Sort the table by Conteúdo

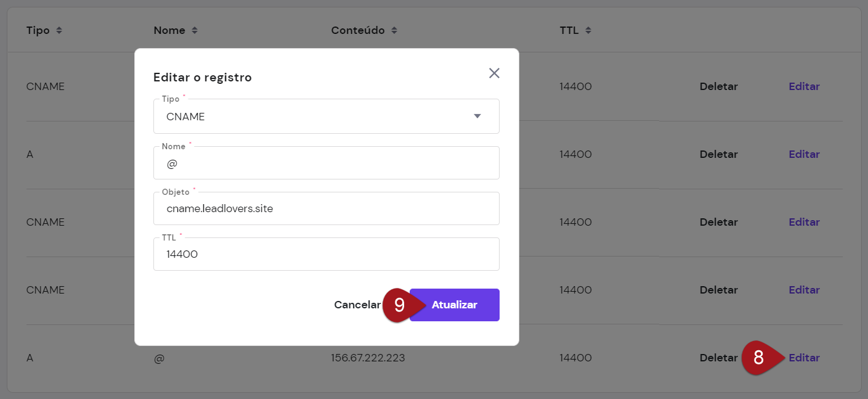click(x=394, y=30)
